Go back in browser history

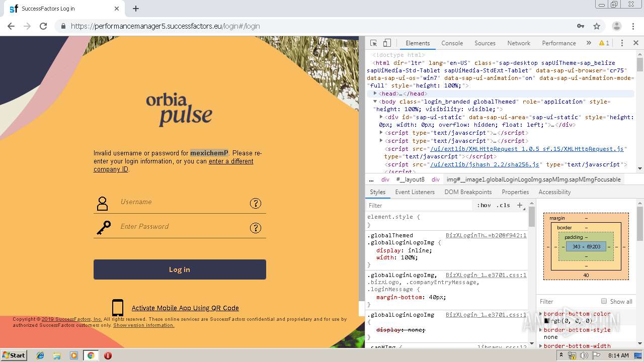point(11,26)
